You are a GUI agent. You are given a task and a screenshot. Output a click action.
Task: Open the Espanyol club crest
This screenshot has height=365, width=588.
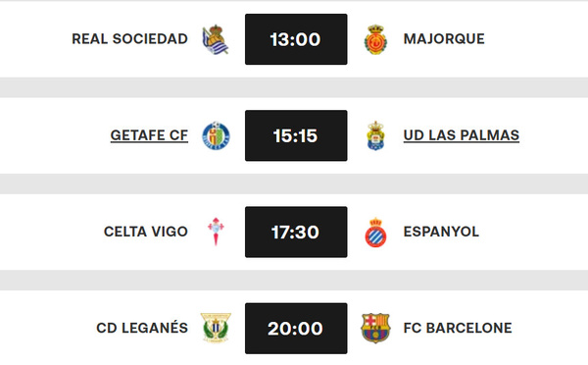coord(375,233)
